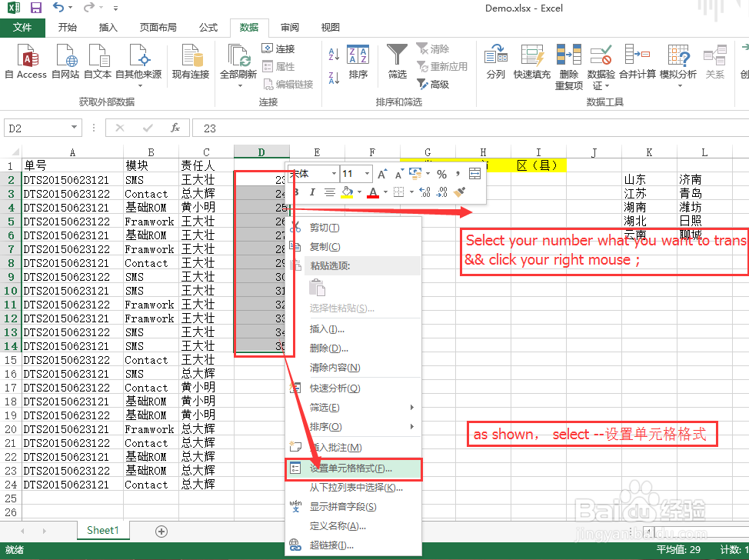Open fill color dropdown arrow
This screenshot has width=749, height=560.
[359, 192]
